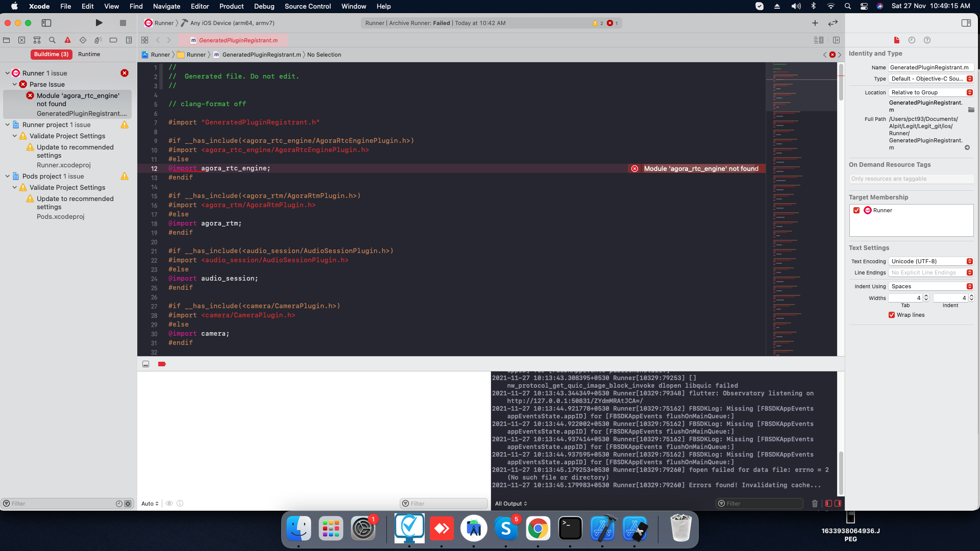980x551 pixels.
Task: Stop the build with the stop button
Action: [x=123, y=22]
